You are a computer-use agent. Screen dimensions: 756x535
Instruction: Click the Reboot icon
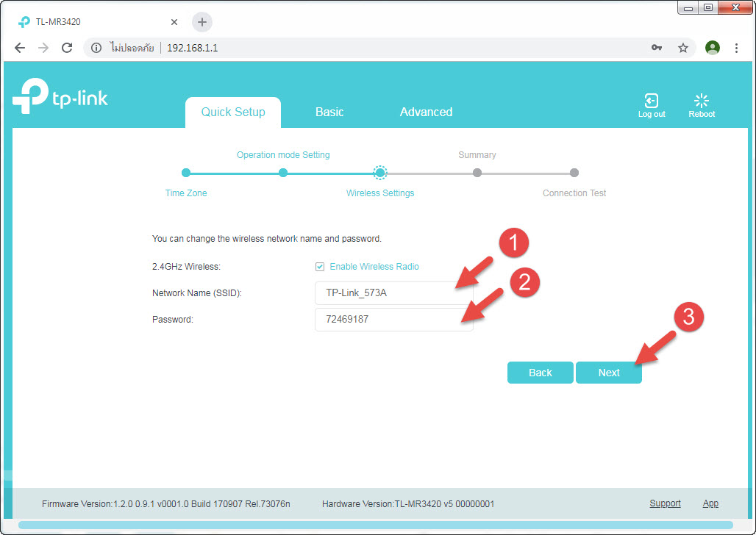tap(702, 100)
